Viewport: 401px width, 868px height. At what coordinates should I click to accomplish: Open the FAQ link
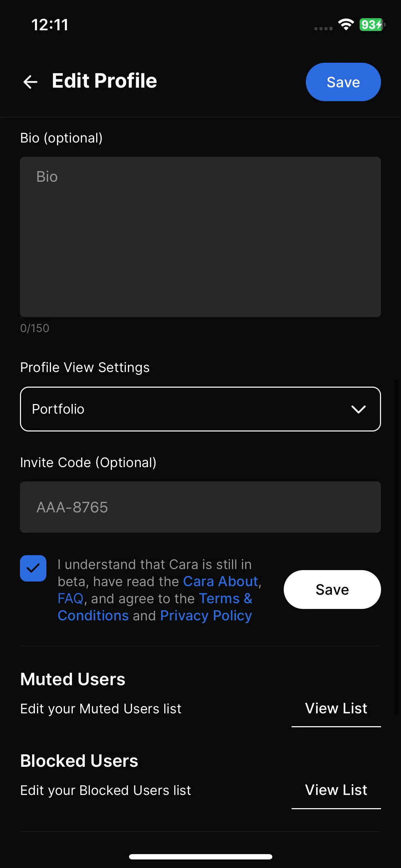click(x=71, y=599)
